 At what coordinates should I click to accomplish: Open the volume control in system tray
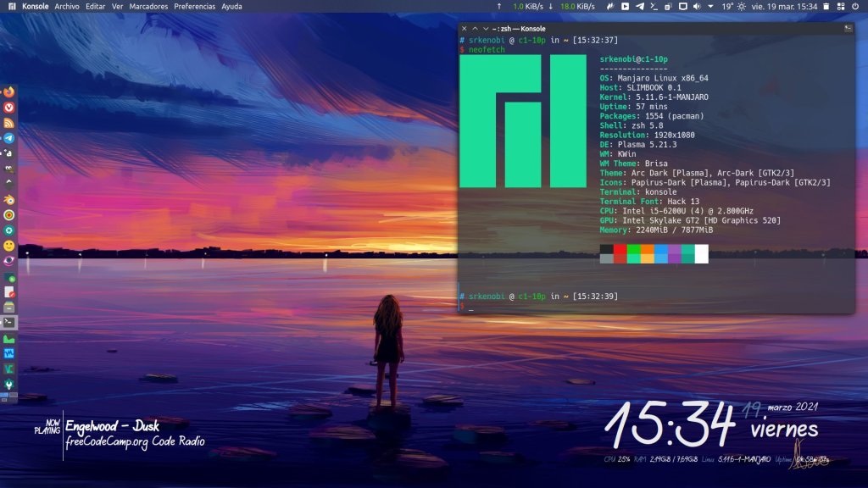tap(697, 6)
